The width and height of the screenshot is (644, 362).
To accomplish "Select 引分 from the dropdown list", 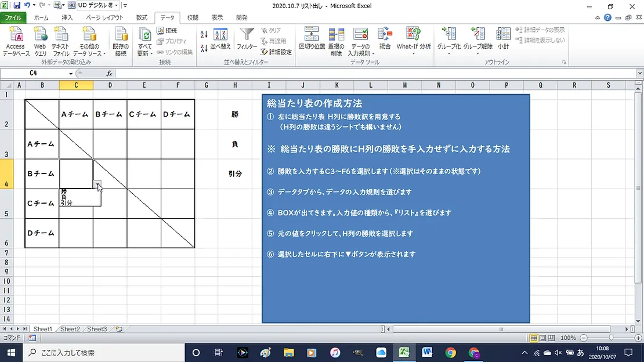I will click(67, 203).
